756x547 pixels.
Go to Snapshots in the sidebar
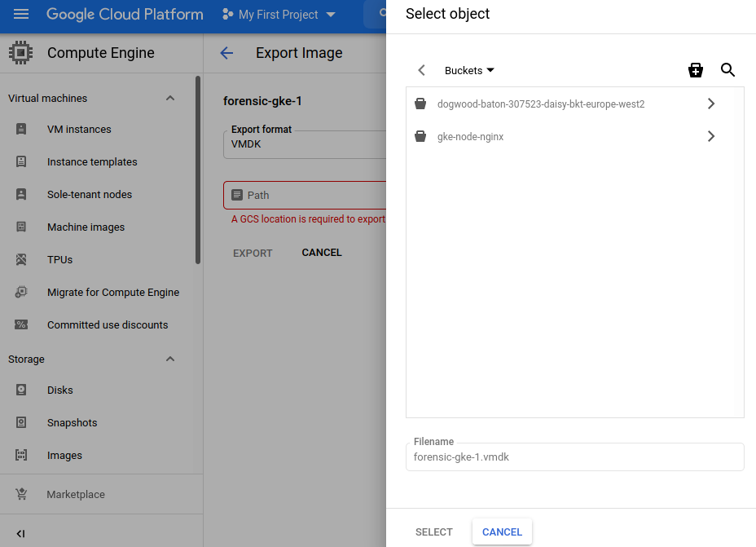72,422
